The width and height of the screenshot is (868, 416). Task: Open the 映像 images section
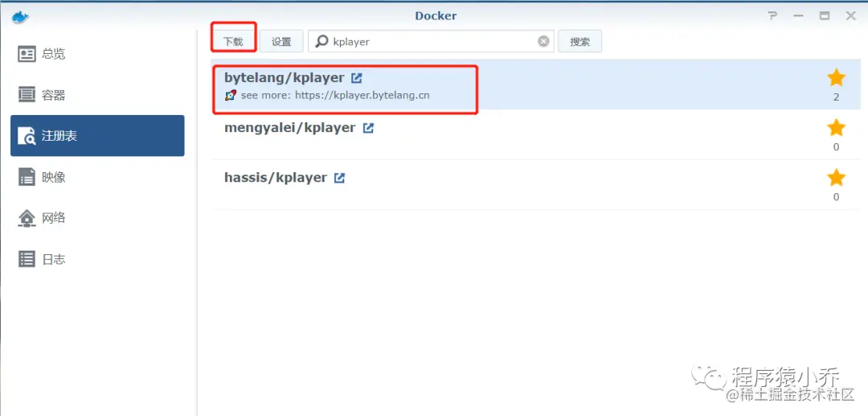97,177
